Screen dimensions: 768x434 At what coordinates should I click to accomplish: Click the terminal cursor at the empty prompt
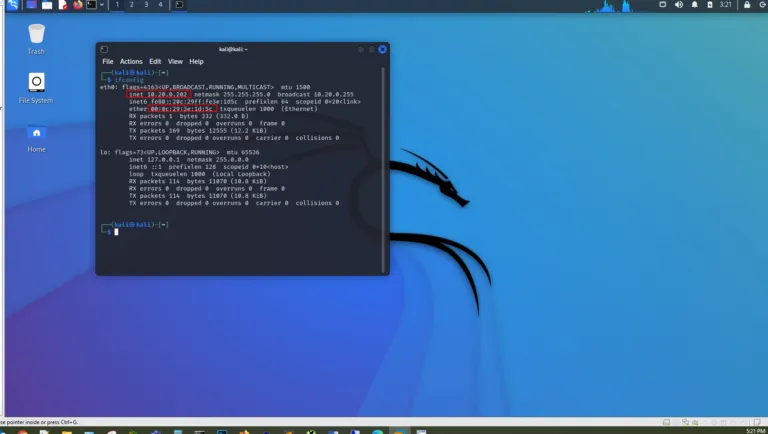[x=116, y=232]
